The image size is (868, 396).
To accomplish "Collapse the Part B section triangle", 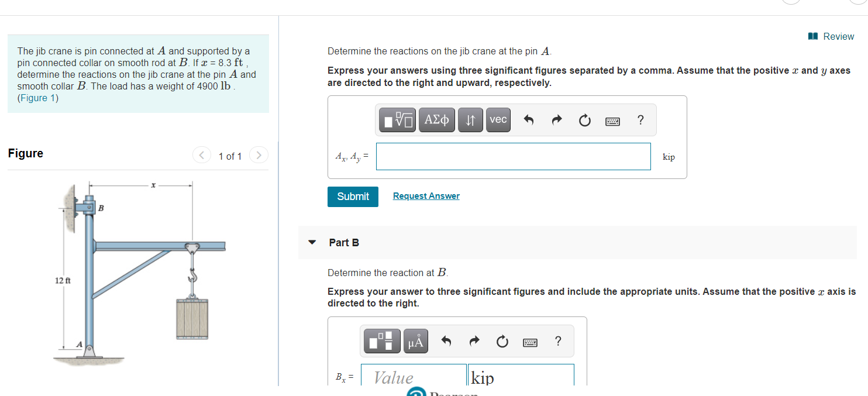I will [x=312, y=242].
